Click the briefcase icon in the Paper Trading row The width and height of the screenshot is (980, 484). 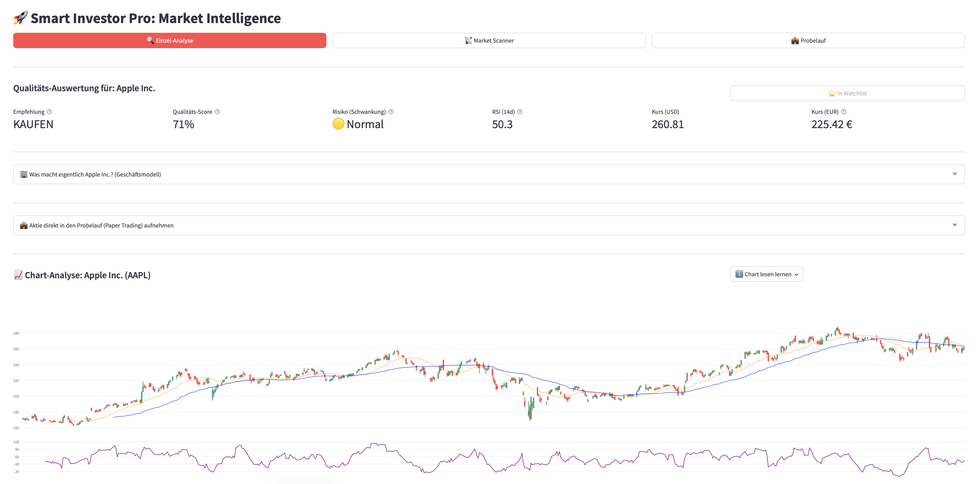coord(24,226)
